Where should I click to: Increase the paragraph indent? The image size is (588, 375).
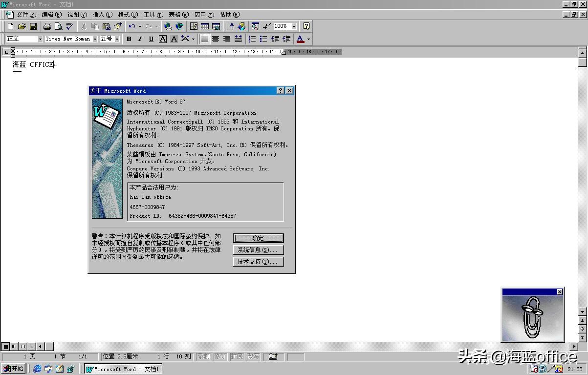pyautogui.click(x=286, y=39)
